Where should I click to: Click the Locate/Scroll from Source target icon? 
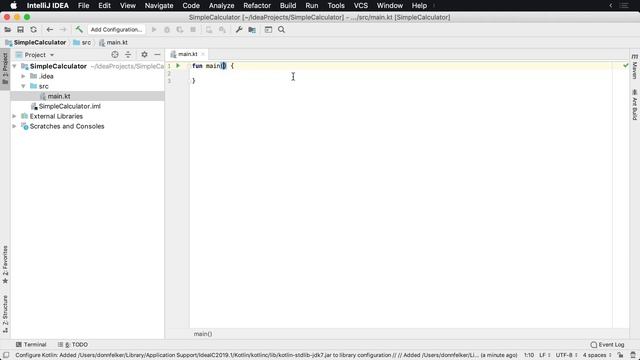pos(115,55)
